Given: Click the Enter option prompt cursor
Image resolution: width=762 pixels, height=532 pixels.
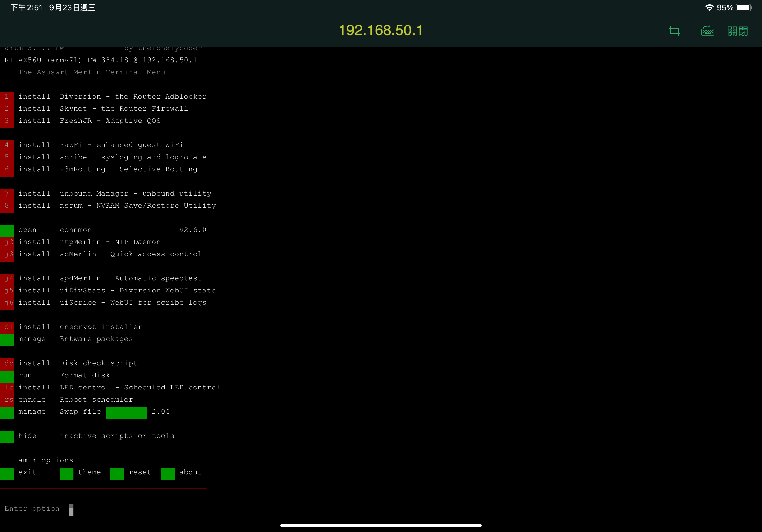Looking at the screenshot, I should tap(71, 510).
